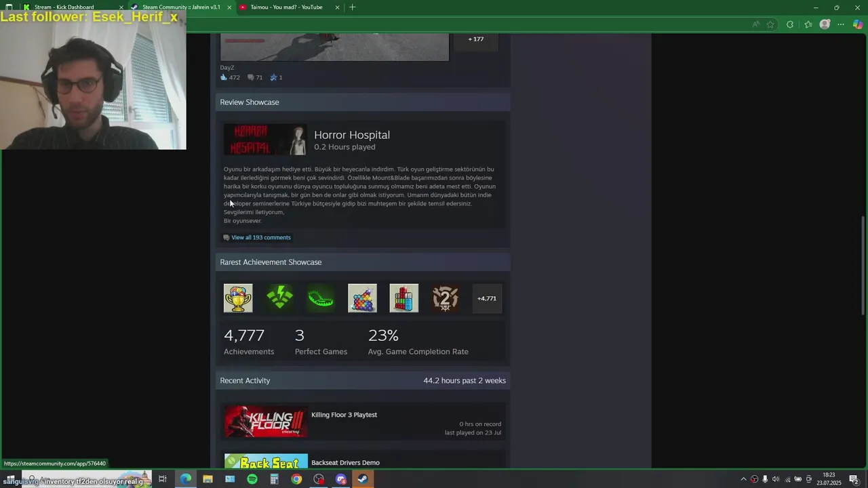Click the colored balls pyramid achievement icon
This screenshot has width=868, height=488.
362,298
